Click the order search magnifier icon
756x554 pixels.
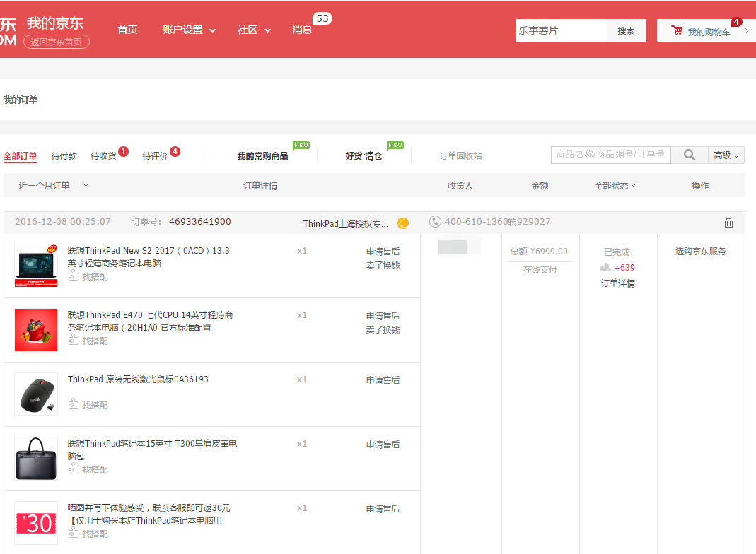click(x=690, y=155)
